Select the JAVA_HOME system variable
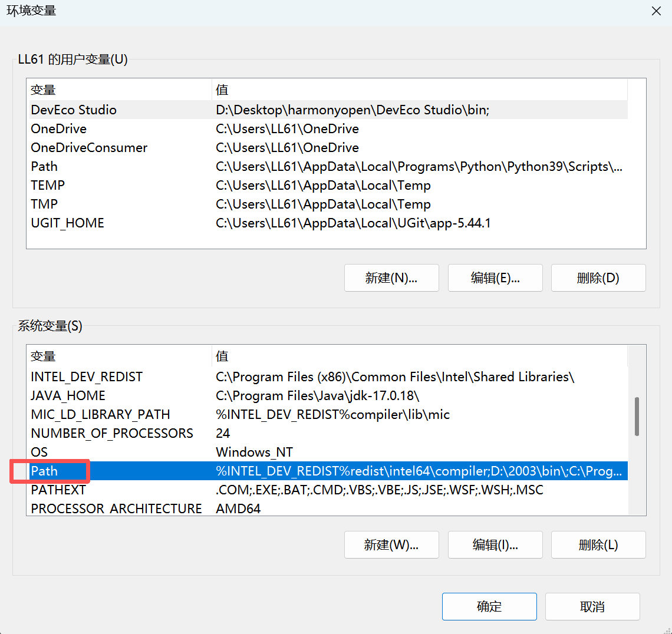Screen dimensions: 672x634 (328, 396)
